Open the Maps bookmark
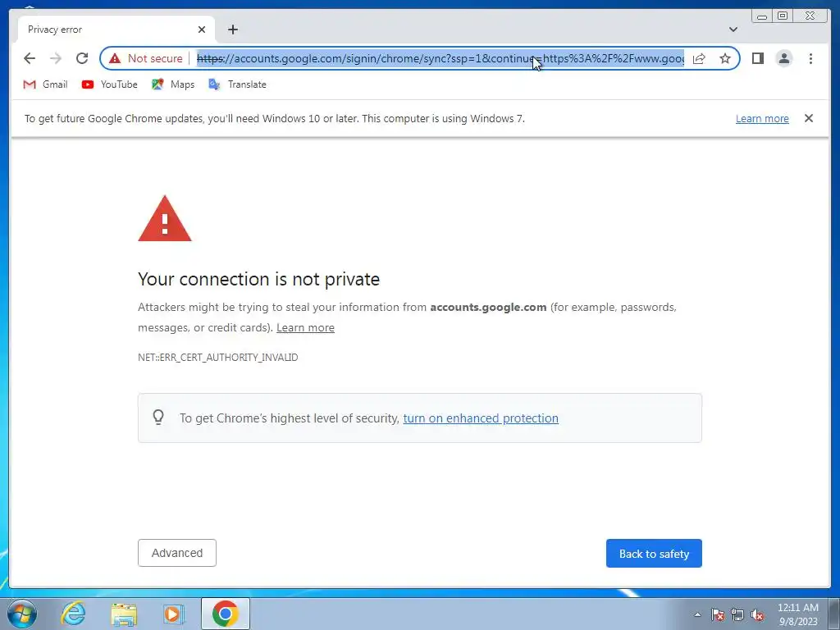The height and width of the screenshot is (630, 840). (173, 84)
